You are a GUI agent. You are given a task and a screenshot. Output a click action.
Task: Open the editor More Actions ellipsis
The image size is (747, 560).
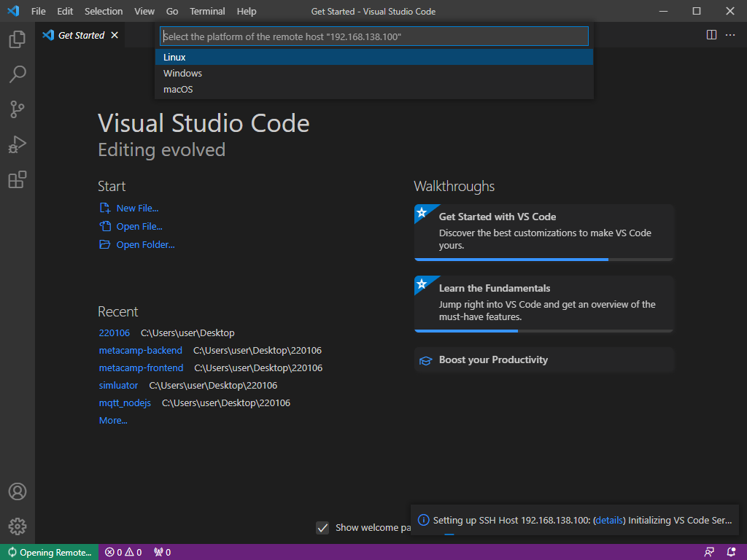pyautogui.click(x=730, y=35)
